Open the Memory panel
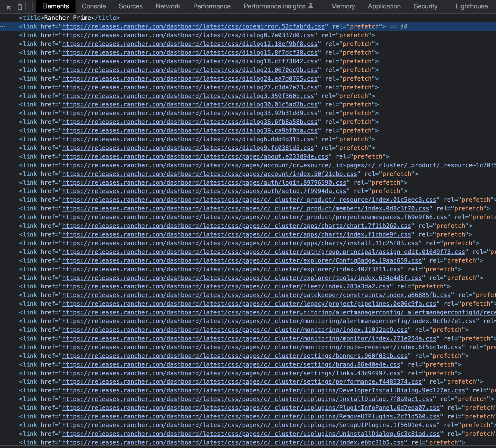496x448 pixels. point(343,6)
